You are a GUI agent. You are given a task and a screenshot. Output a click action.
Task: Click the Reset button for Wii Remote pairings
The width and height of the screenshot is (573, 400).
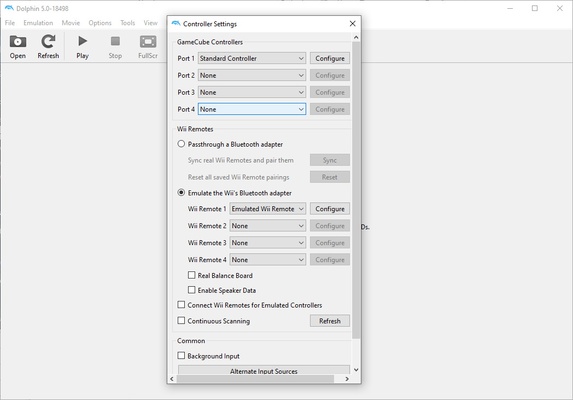[x=330, y=177]
